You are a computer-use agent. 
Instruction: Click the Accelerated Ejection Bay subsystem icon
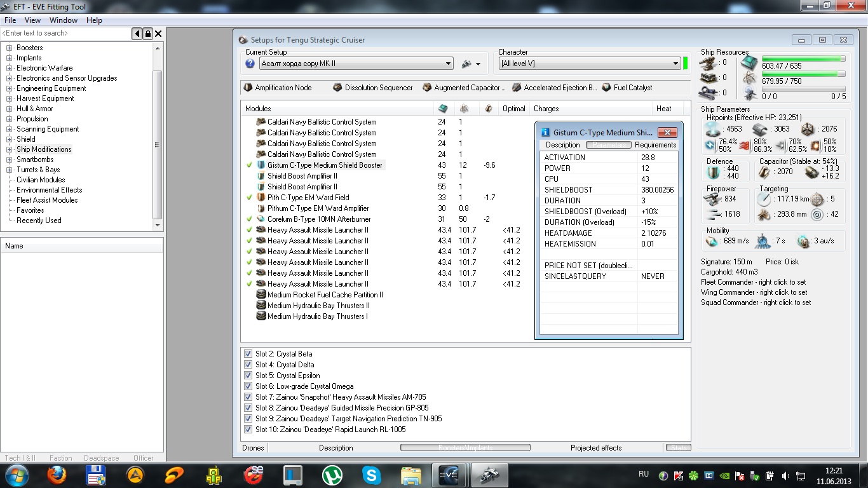coord(517,88)
